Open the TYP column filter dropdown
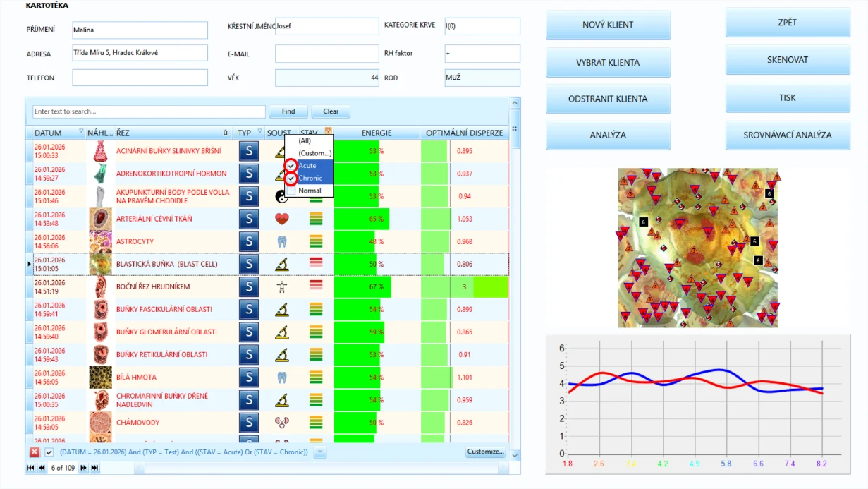The height and width of the screenshot is (489, 868). [x=259, y=131]
